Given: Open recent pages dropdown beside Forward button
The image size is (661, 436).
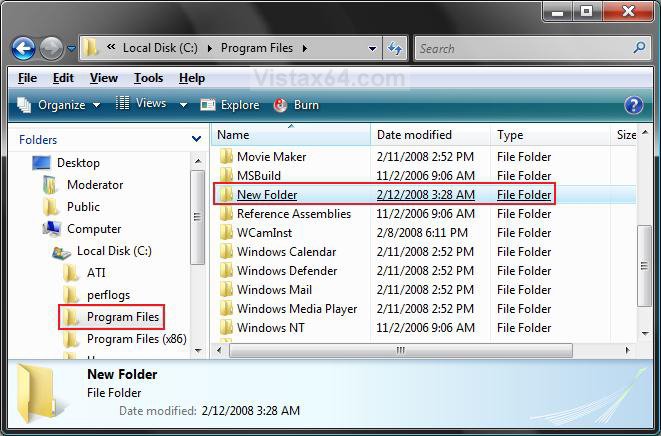Looking at the screenshot, I should [x=71, y=49].
